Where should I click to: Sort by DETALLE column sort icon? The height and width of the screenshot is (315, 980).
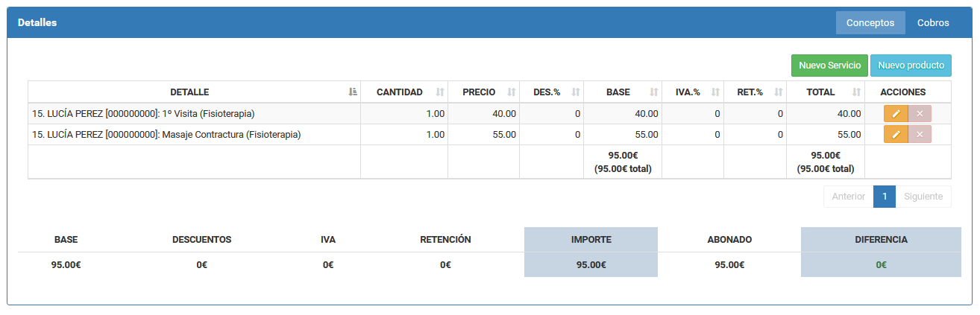353,92
